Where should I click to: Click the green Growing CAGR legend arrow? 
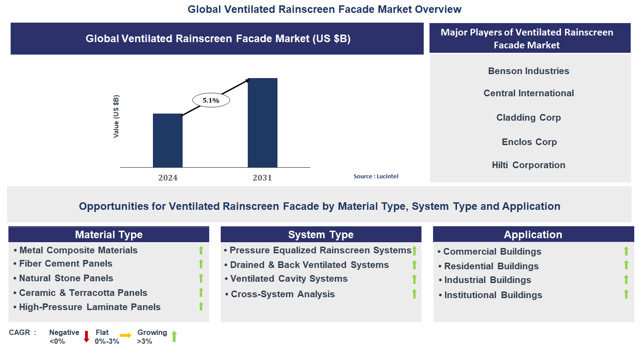click(174, 336)
